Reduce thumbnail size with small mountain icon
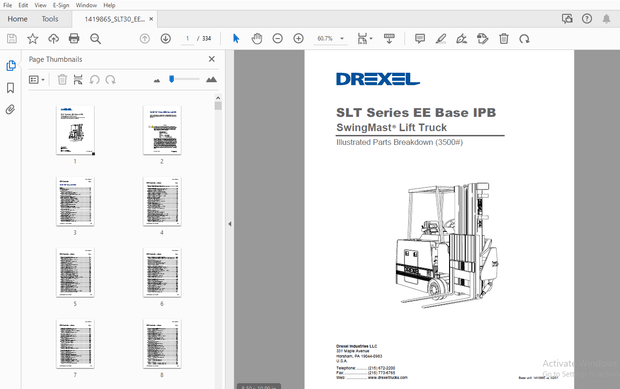The width and height of the screenshot is (620, 389). [x=157, y=80]
